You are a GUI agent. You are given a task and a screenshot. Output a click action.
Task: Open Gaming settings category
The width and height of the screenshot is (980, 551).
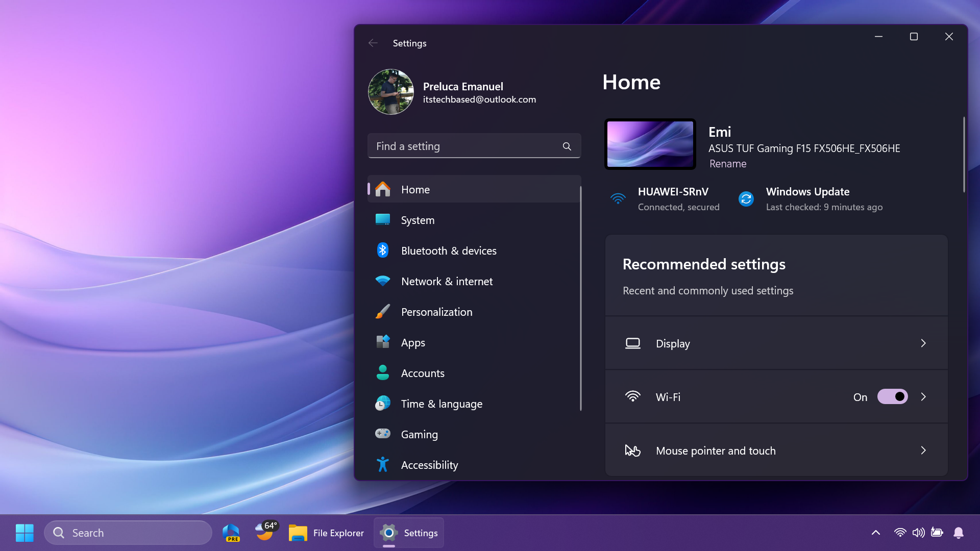(x=474, y=434)
